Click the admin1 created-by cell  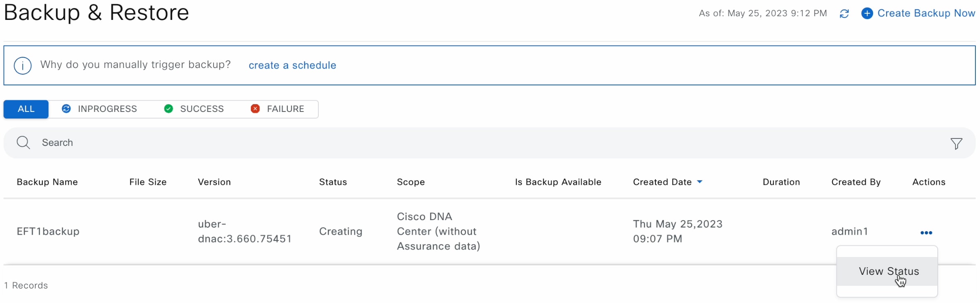click(x=850, y=231)
